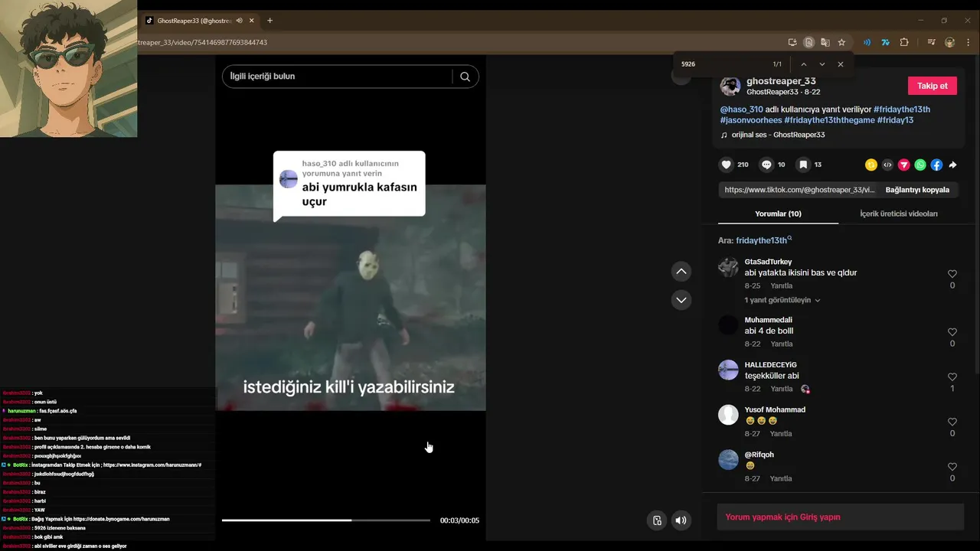980x551 pixels.
Task: Open media controls in the toolbar
Action: point(931,42)
